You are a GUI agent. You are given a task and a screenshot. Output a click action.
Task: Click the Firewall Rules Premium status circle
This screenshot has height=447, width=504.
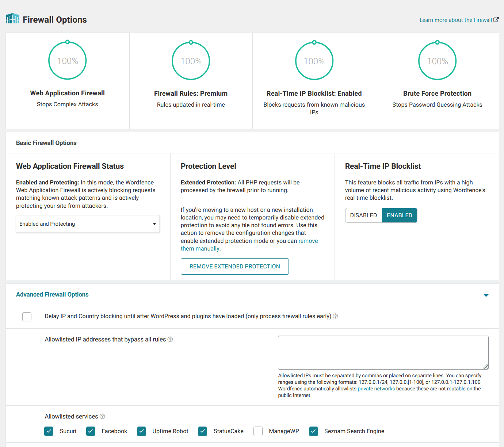click(191, 60)
